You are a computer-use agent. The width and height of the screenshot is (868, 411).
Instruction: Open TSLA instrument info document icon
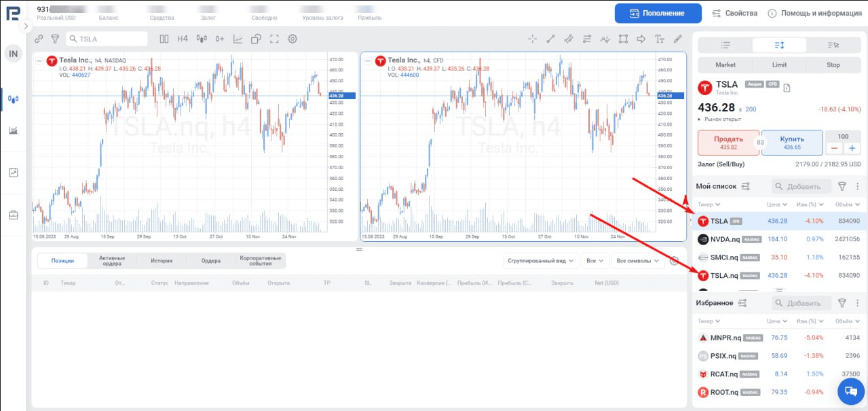[787, 88]
